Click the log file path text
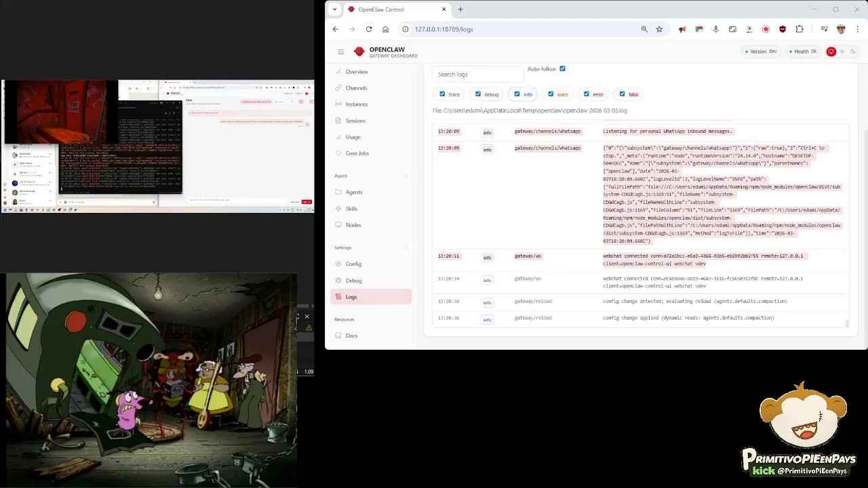 pyautogui.click(x=530, y=110)
